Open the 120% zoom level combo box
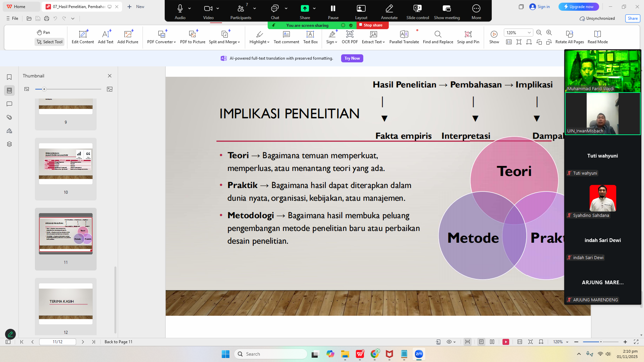Image resolution: width=644 pixels, height=362 pixels. coord(518,33)
